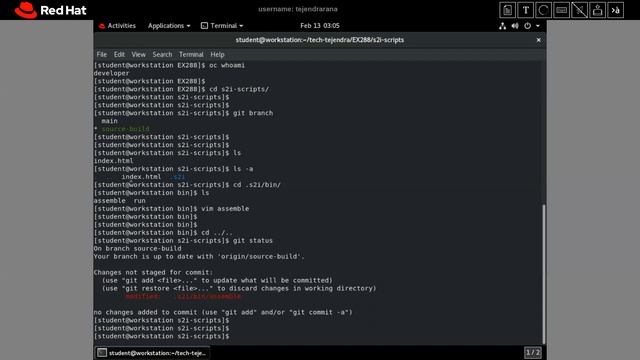640x360 pixels.
Task: Click the Red Hat logo
Action: (x=51, y=10)
